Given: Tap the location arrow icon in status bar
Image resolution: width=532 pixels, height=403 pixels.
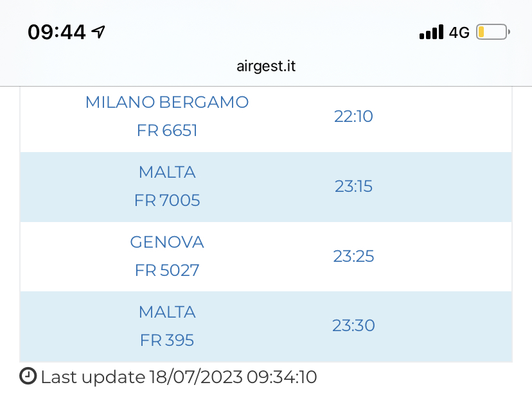Looking at the screenshot, I should click(98, 31).
